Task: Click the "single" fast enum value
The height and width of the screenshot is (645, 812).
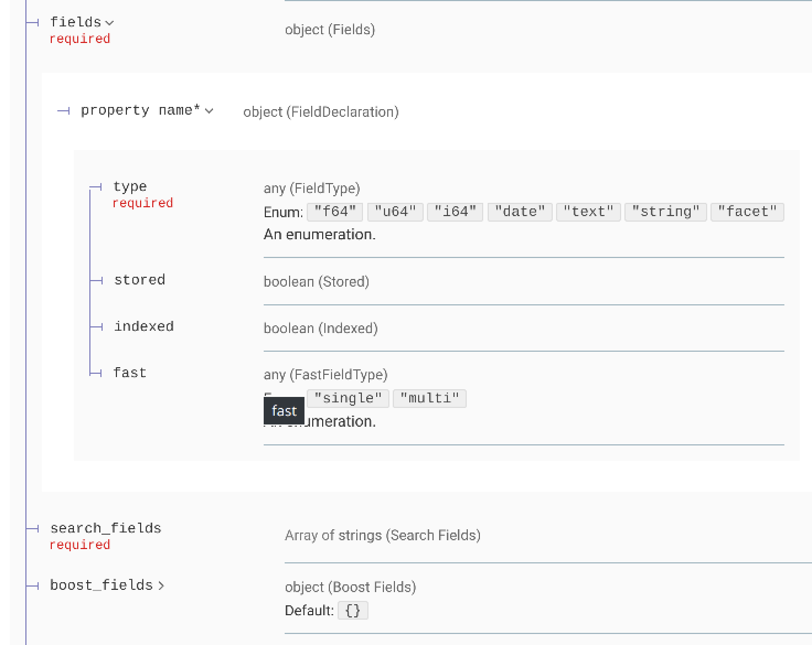Action: [348, 398]
